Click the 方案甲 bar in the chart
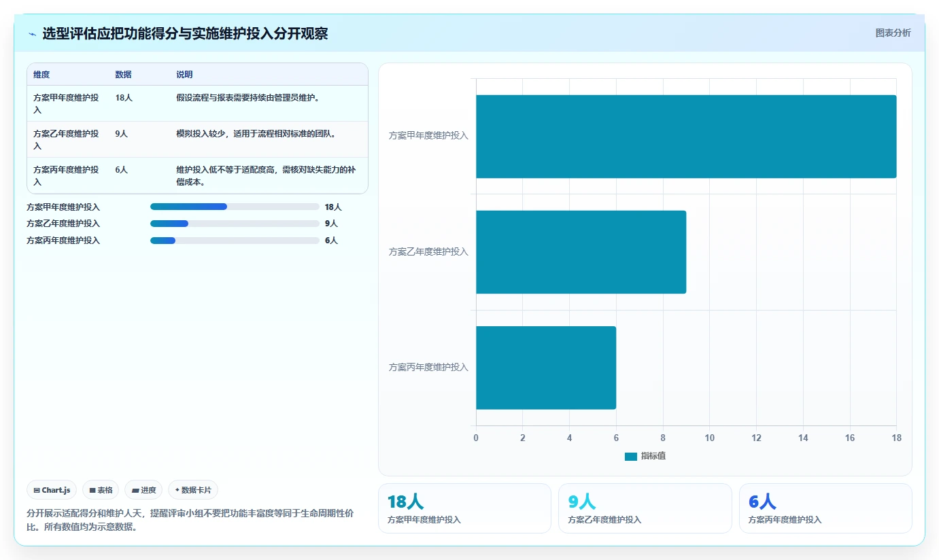The height and width of the screenshot is (560, 939). (686, 136)
